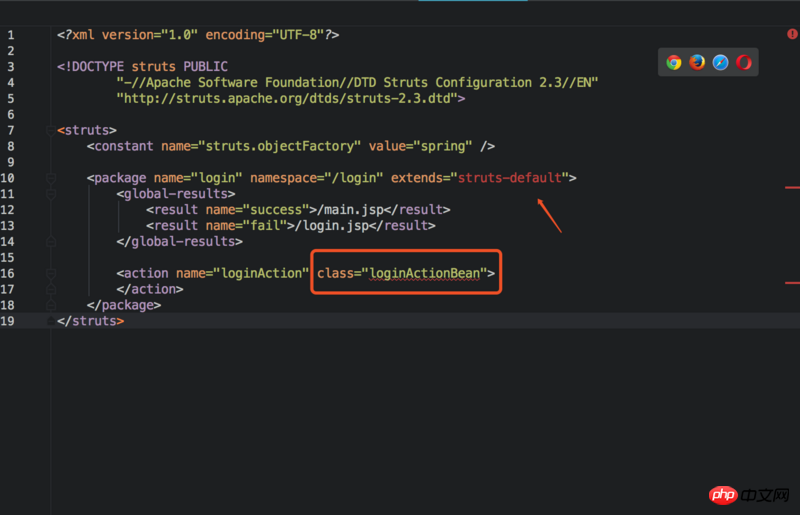Click the "spring" value text
The width and height of the screenshot is (800, 515).
pos(443,146)
